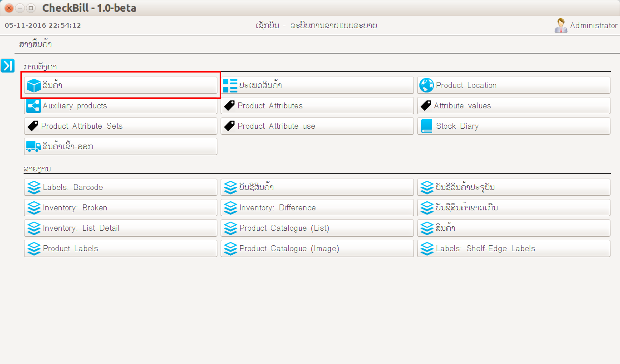Click the delivery truck icon
Screen dimensions: 620x364
(x=34, y=146)
